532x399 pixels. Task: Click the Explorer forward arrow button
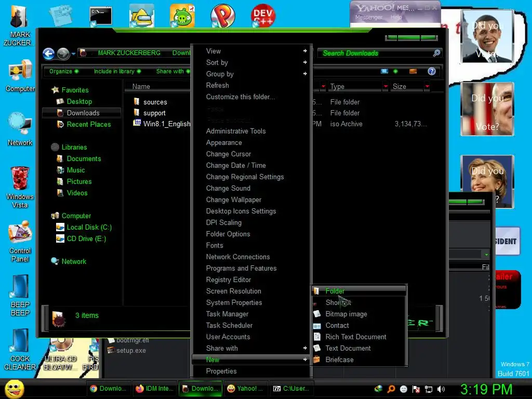(63, 54)
